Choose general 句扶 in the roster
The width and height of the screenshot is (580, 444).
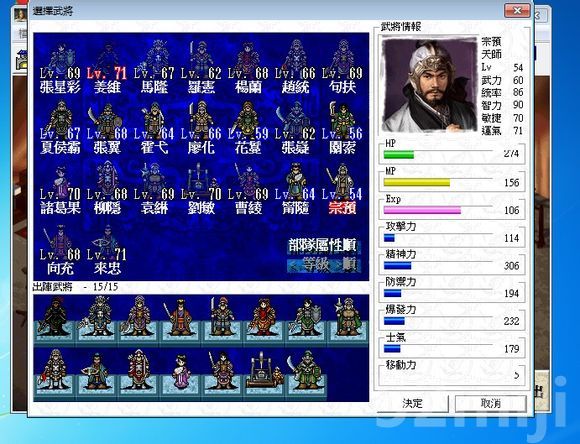click(342, 67)
